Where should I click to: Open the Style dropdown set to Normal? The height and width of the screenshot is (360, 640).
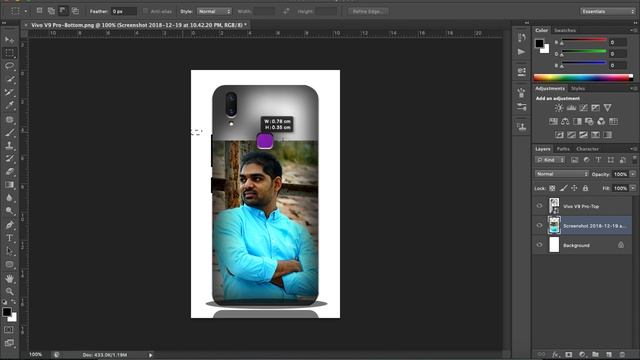click(x=214, y=11)
